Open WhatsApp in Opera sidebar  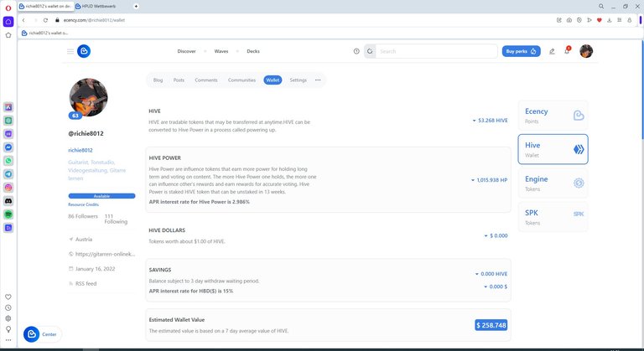click(8, 161)
